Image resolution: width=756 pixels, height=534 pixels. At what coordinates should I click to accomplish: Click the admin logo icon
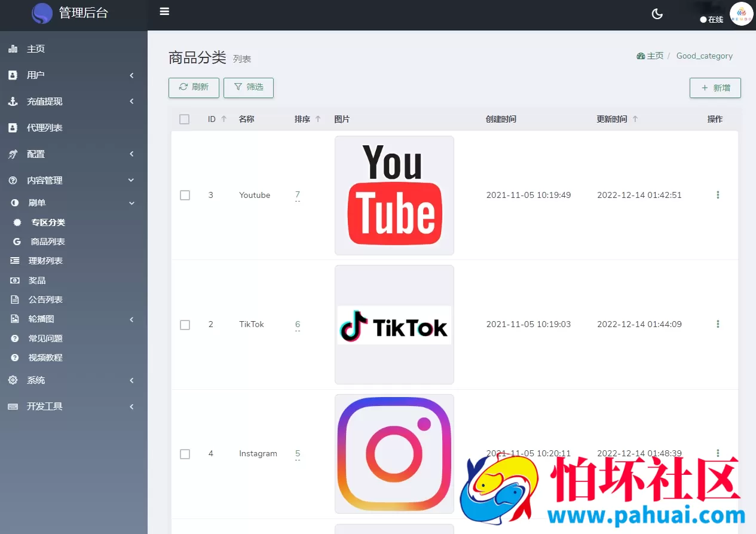[x=42, y=13]
